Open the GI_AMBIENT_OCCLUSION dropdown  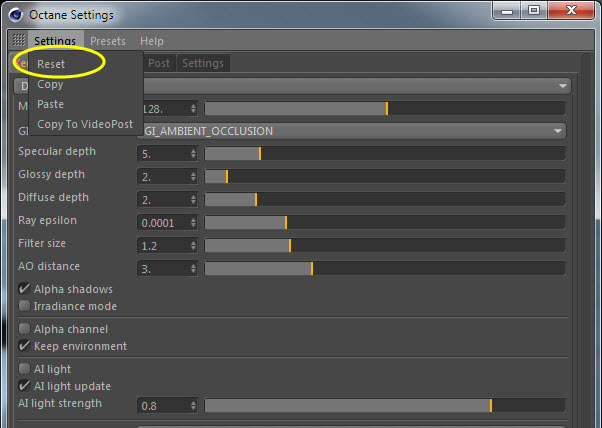[354, 131]
